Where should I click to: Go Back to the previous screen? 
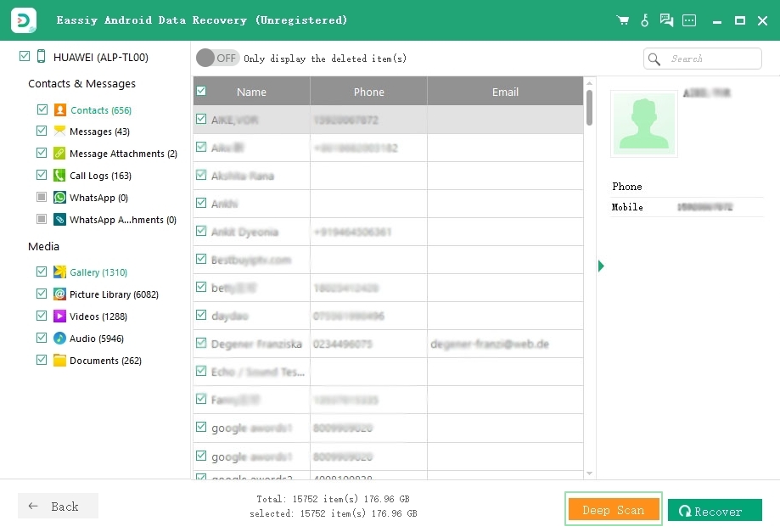(x=58, y=507)
